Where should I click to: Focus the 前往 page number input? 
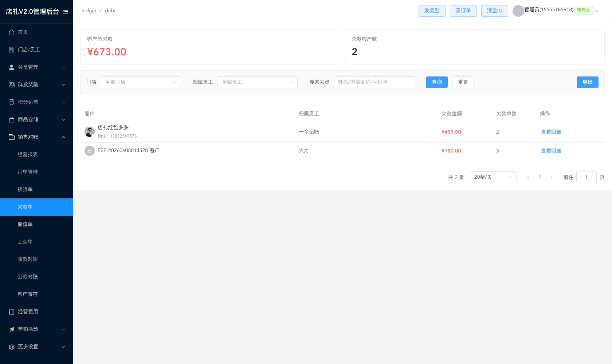586,177
